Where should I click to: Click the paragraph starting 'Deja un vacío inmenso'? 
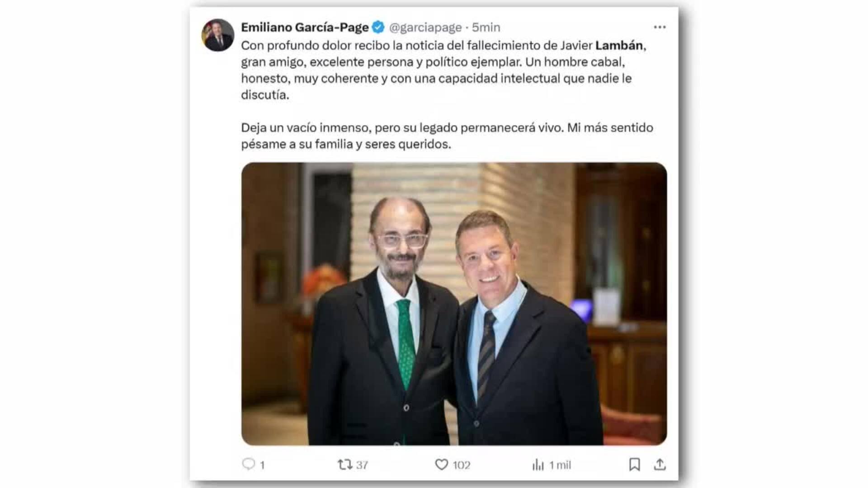pos(447,136)
